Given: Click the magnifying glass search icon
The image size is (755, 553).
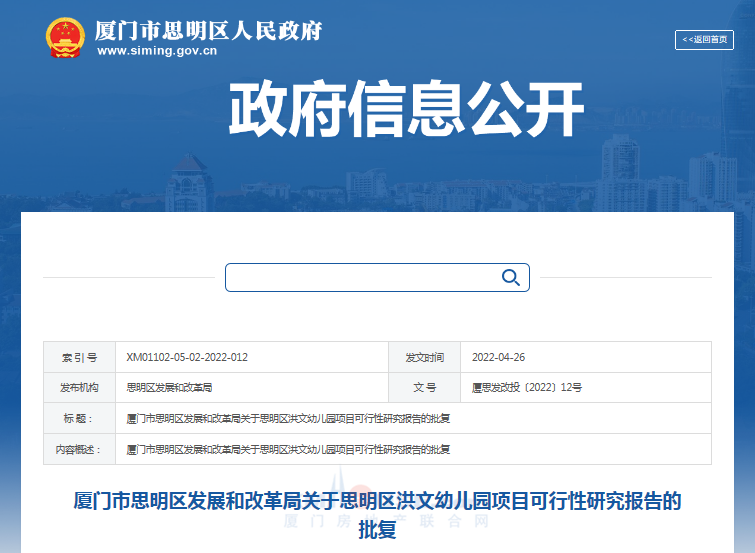Looking at the screenshot, I should tap(510, 277).
